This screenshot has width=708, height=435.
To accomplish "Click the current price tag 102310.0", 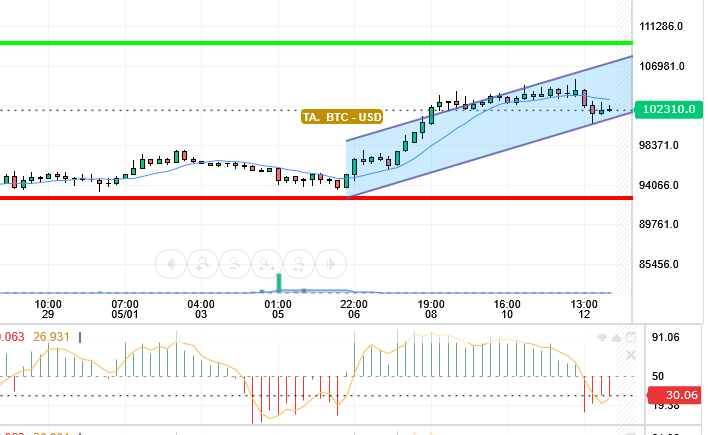I will tap(669, 109).
